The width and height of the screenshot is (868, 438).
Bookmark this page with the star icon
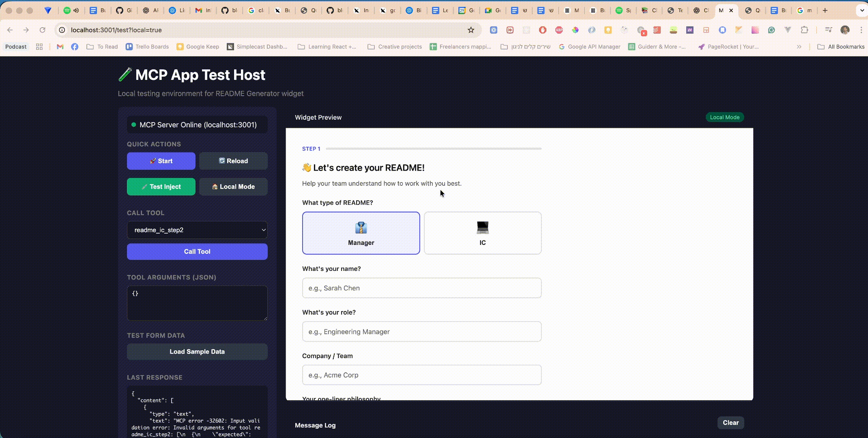[x=471, y=30]
